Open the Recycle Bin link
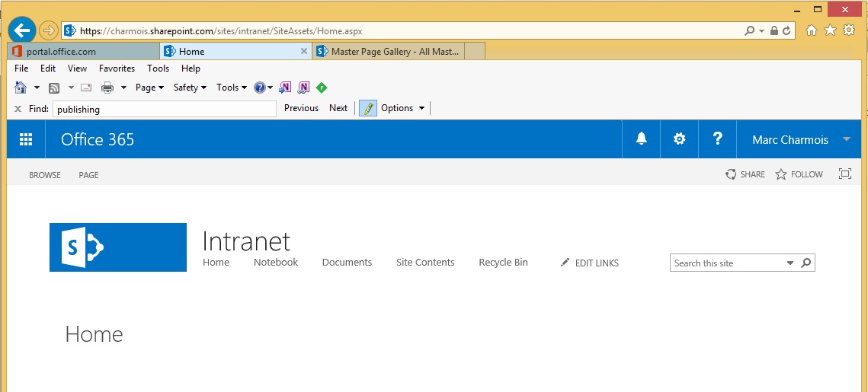Screen dimensions: 868x392 pyautogui.click(x=503, y=262)
